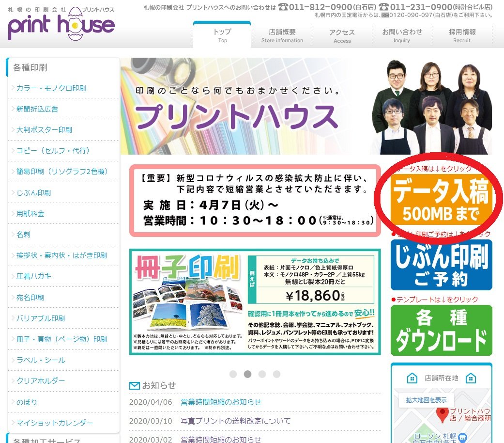Click the right house icon by 店舗所在地

pyautogui.click(x=471, y=378)
